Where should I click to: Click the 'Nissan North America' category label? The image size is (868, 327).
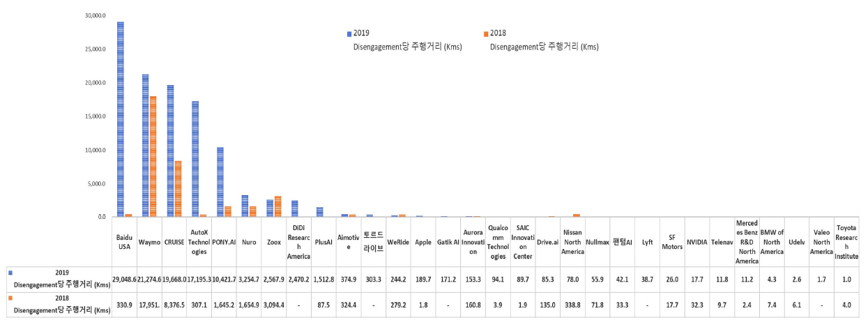coord(571,242)
